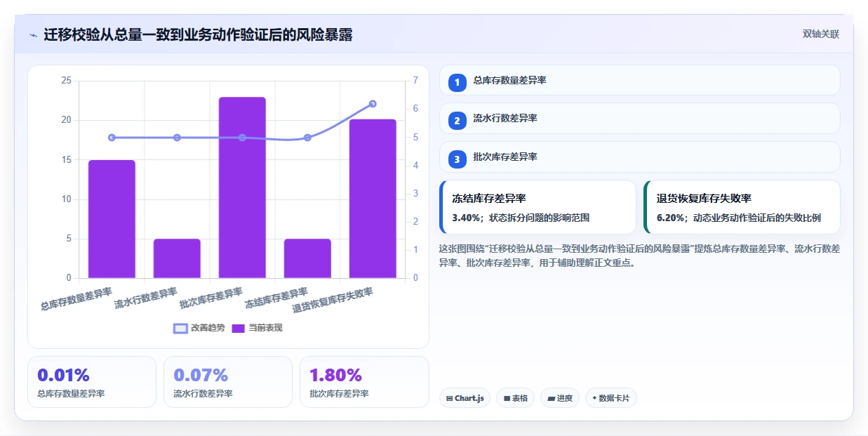868x436 pixels.
Task: Click the small icon on 进度 chip
Action: (552, 398)
